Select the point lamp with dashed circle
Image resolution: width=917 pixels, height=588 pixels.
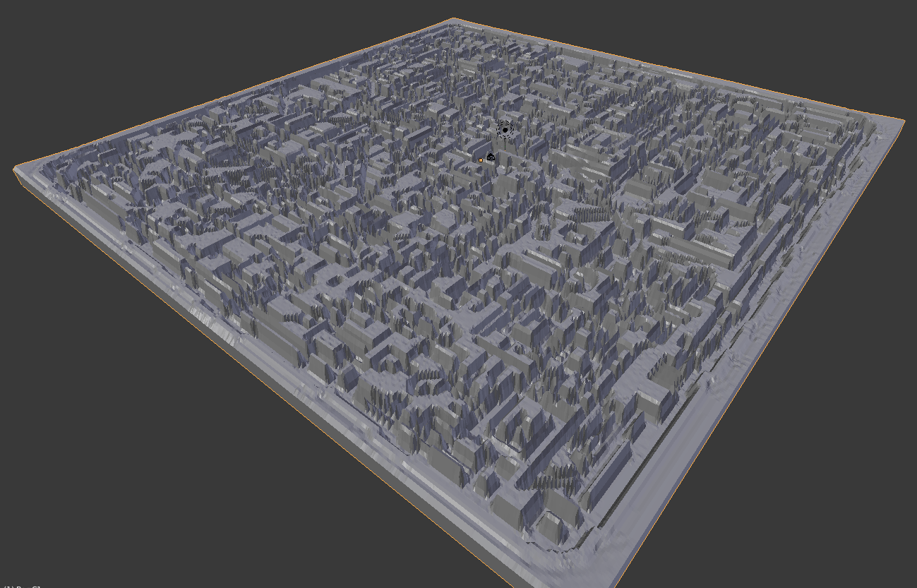coord(505,130)
